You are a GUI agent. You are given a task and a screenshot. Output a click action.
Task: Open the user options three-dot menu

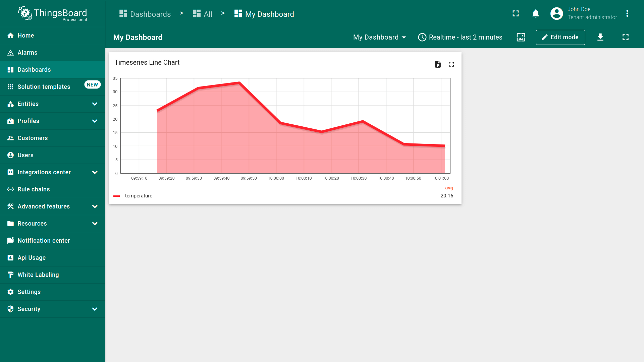click(627, 14)
